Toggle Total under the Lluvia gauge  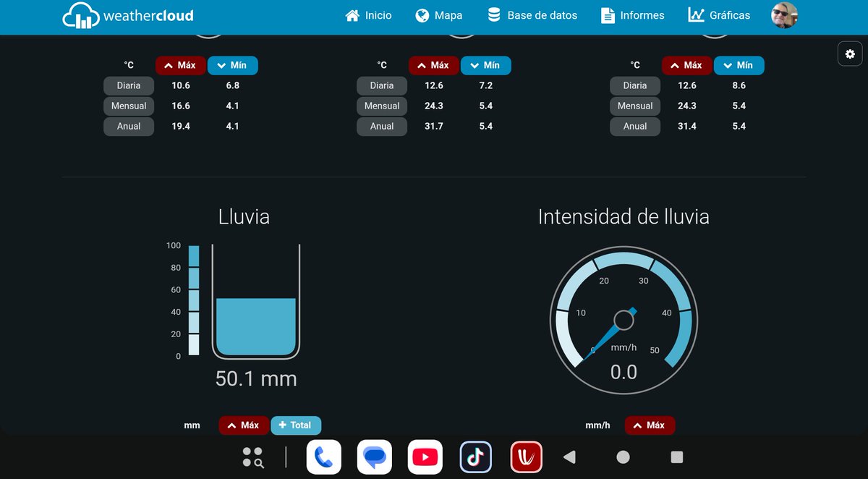[x=296, y=425]
